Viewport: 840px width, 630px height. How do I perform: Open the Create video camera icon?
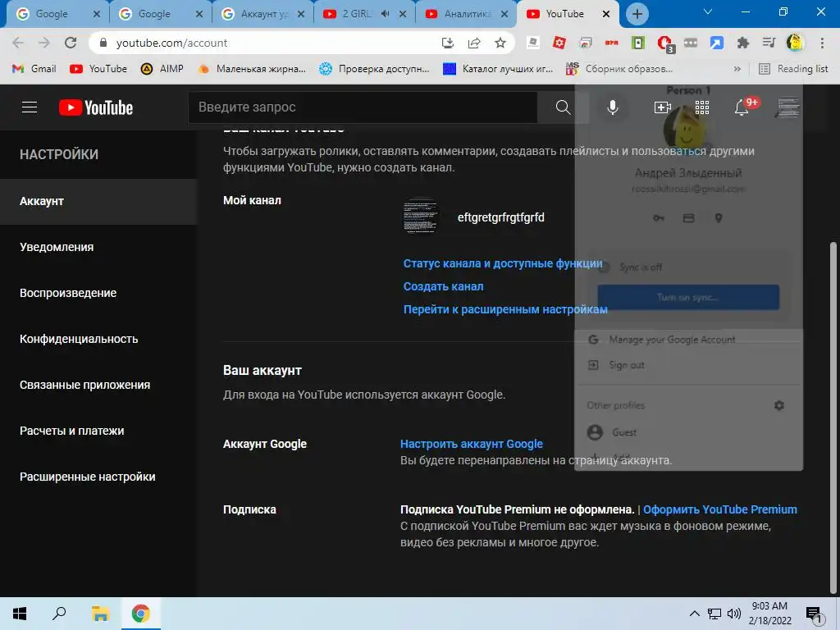663,107
